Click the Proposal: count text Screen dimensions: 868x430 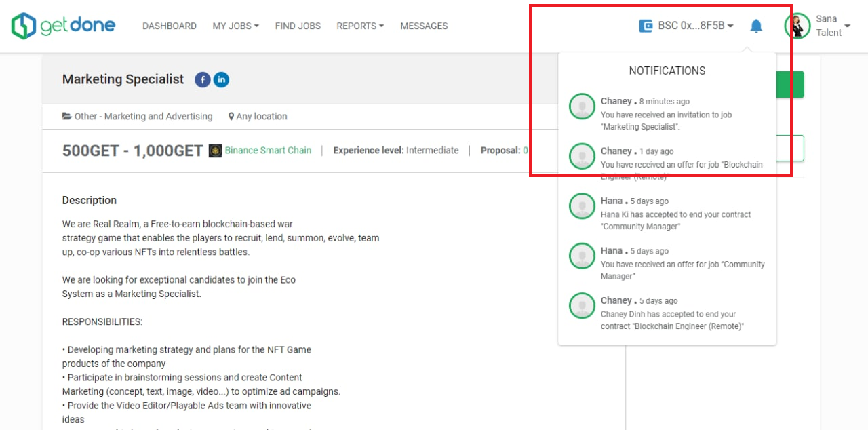coord(504,151)
